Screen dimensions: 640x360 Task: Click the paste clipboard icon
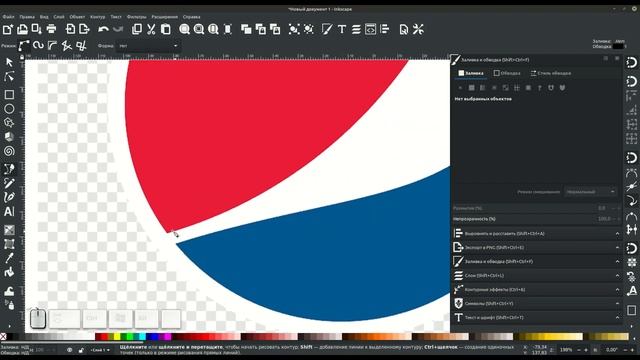(166, 29)
